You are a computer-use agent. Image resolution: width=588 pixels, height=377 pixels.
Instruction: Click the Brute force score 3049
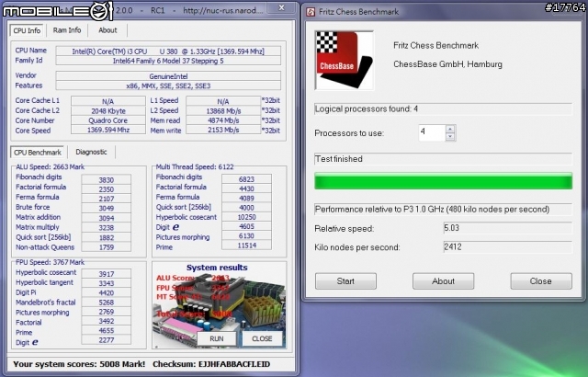(x=107, y=208)
